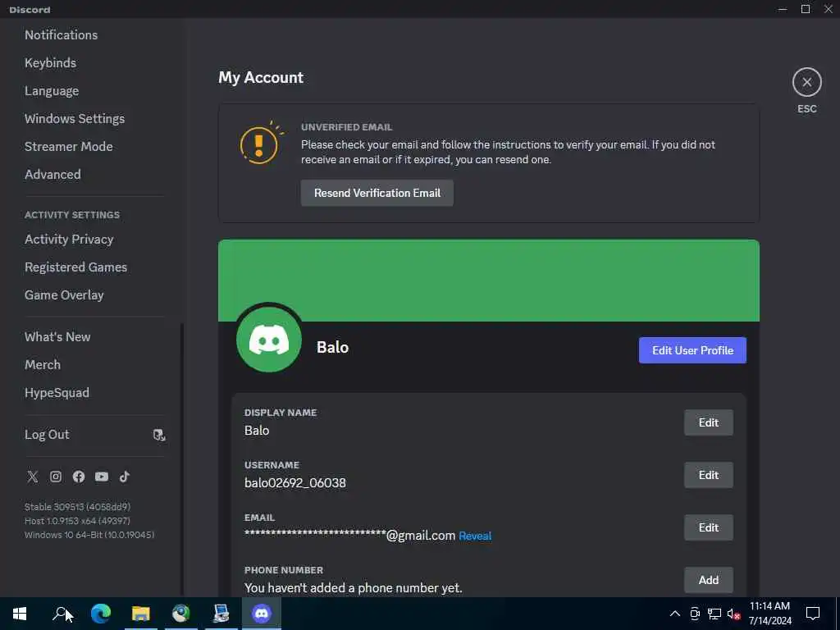Image resolution: width=840 pixels, height=630 pixels.
Task: Select Language in sidebar
Action: [x=52, y=91]
